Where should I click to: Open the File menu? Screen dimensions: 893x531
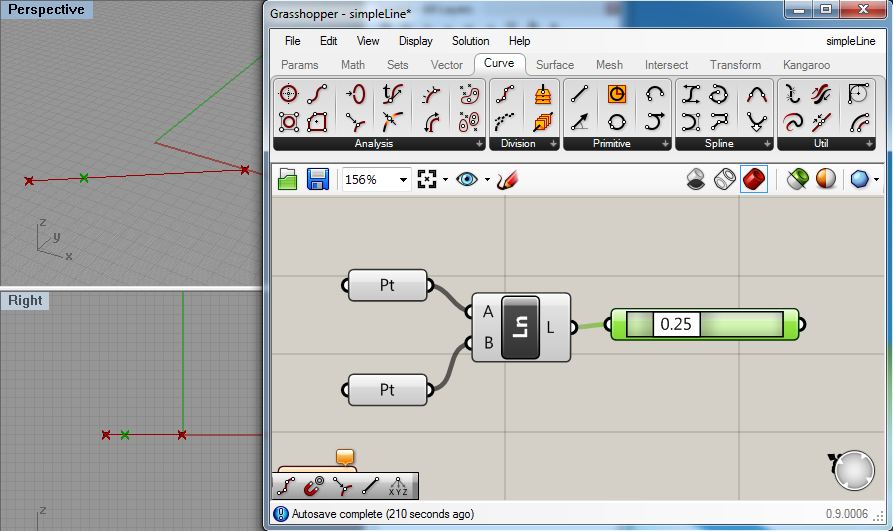(x=292, y=41)
